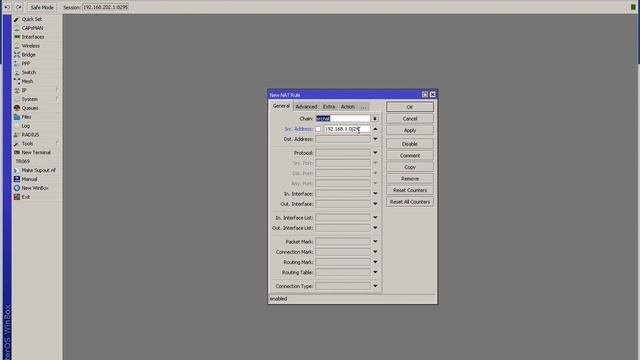Toggle the Safe Mode button

click(42, 7)
